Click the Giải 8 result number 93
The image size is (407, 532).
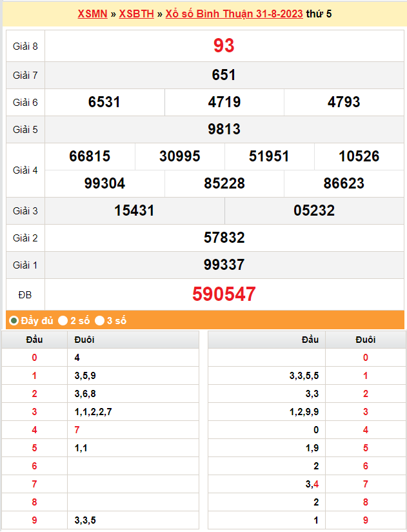pos(224,45)
